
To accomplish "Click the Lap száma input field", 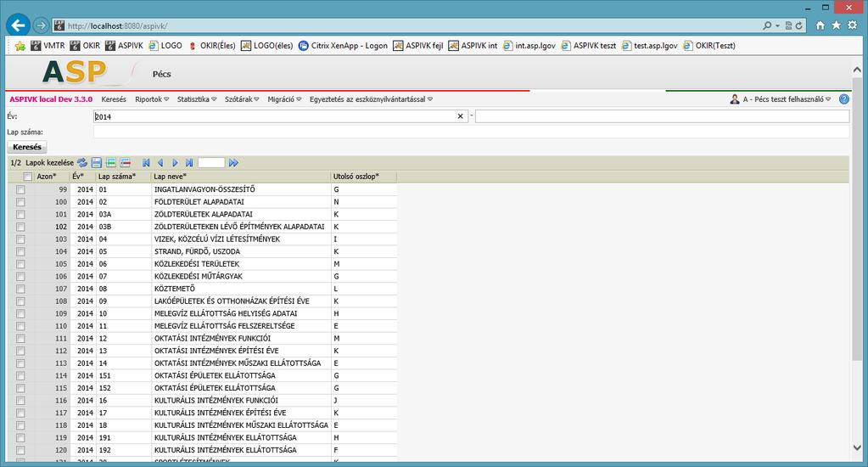I will tap(471, 132).
